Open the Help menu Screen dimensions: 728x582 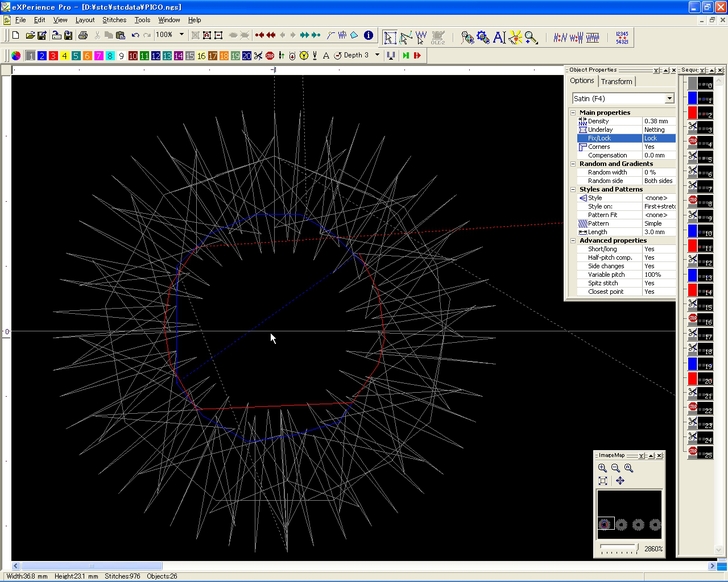[195, 20]
